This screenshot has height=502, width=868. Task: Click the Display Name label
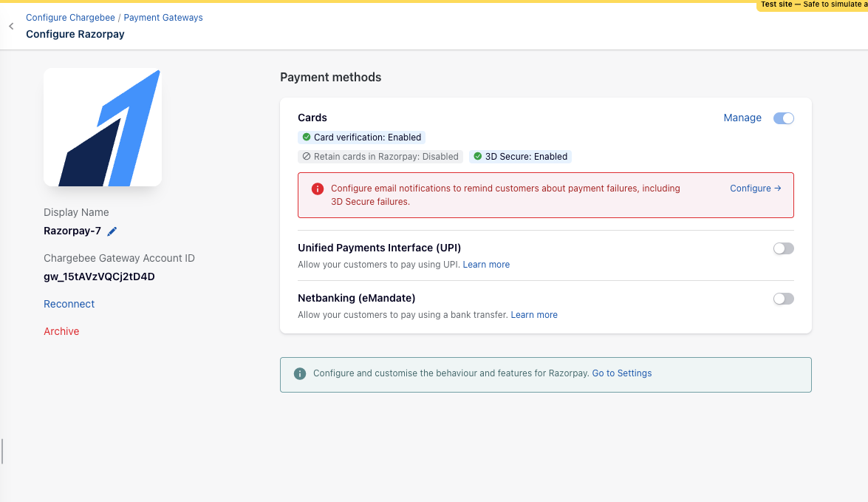[76, 212]
